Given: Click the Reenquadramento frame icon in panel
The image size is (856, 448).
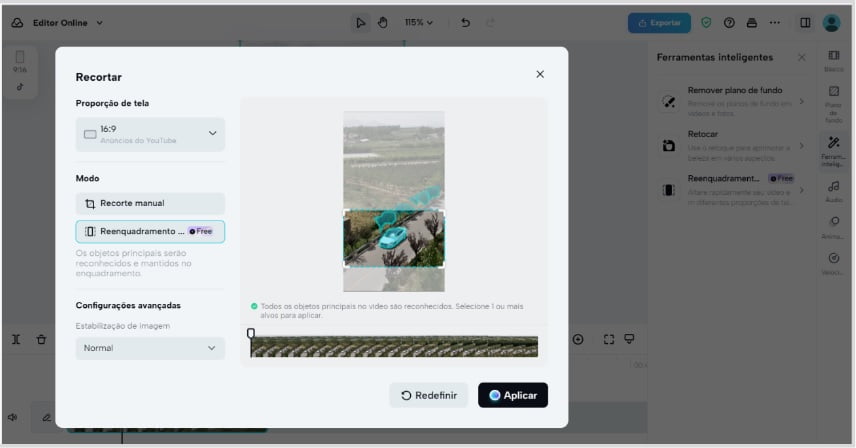Looking at the screenshot, I should coord(669,190).
